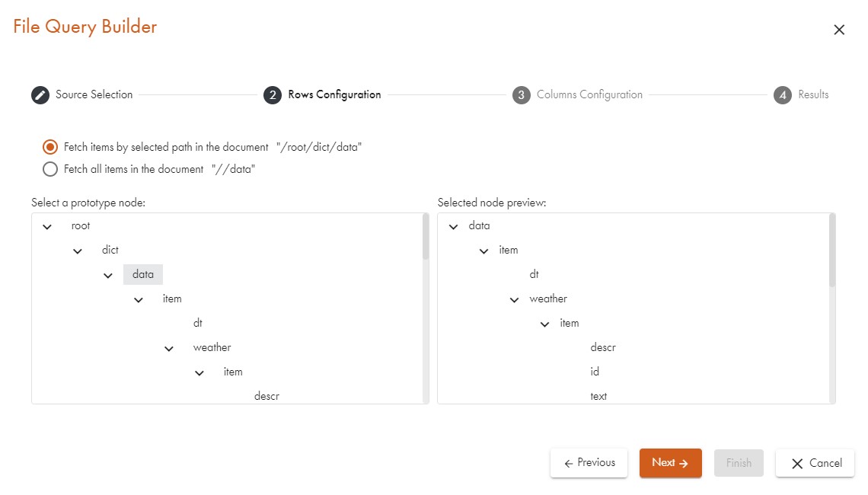
Task: Collapse the weather node in preview pane
Action: click(515, 299)
